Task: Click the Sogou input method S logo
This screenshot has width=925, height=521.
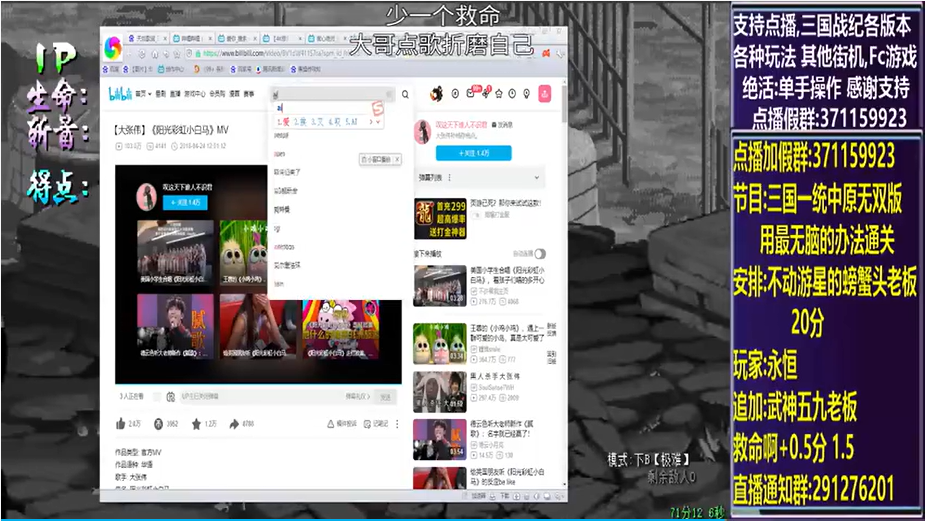Action: pyautogui.click(x=378, y=107)
